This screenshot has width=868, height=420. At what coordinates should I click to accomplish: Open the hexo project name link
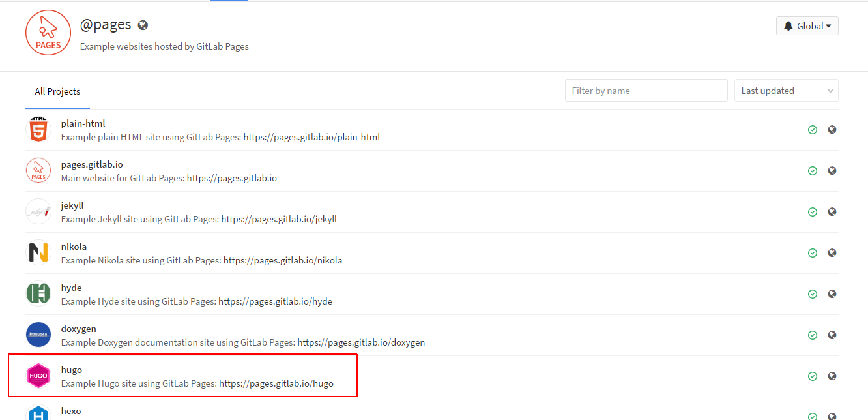71,411
